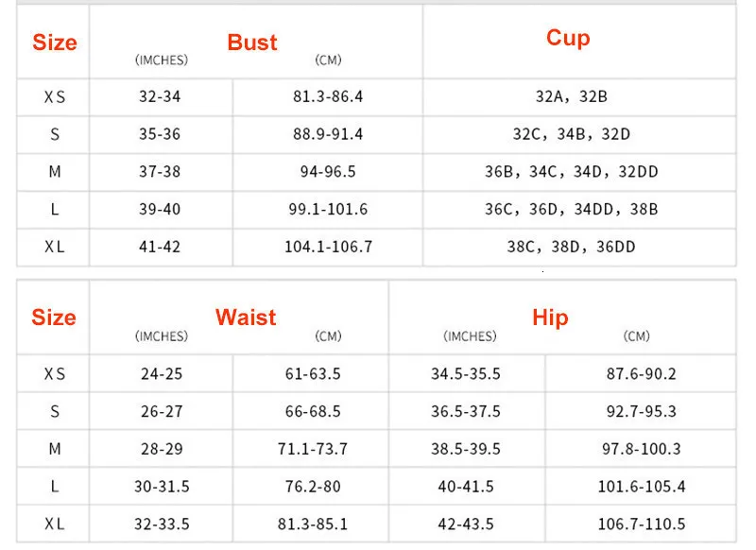Image resolution: width=756 pixels, height=550 pixels.
Task: Select the XS row in bust table
Action: pyautogui.click(x=376, y=97)
